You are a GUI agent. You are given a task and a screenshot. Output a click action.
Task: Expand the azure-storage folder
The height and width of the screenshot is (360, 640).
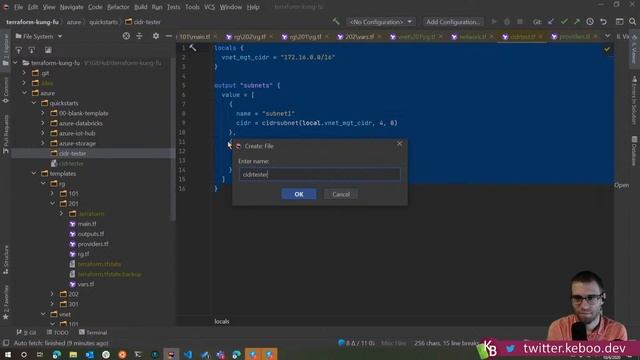point(43,143)
